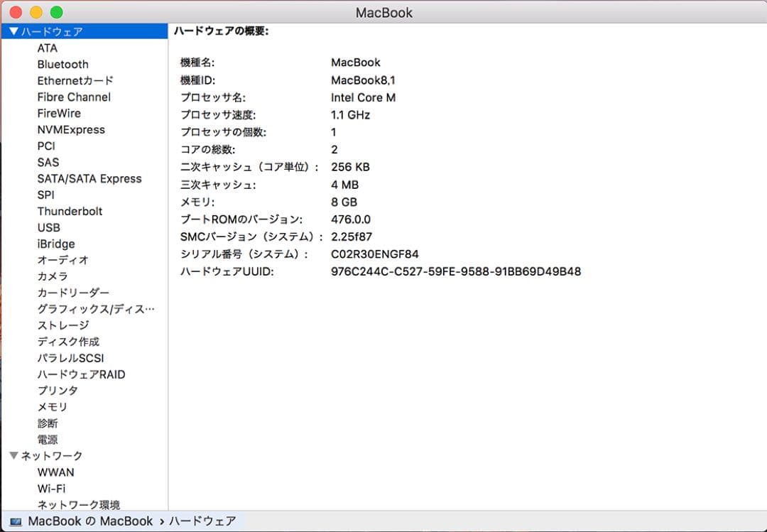Viewport: 767px width, 532px height.
Task: Click the L3 cache value 4 MB
Action: pos(345,185)
